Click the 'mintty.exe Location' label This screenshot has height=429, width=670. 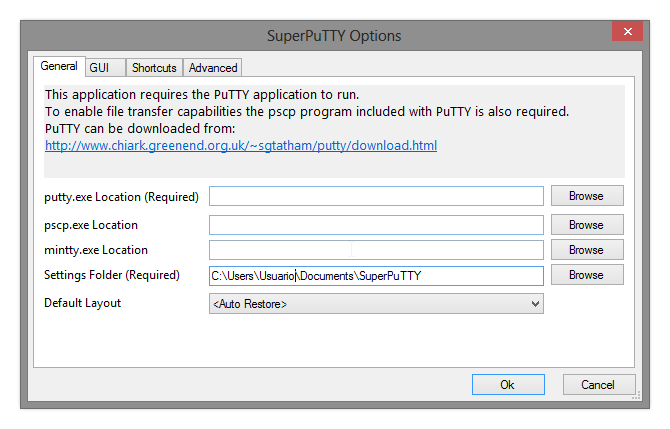(96, 250)
